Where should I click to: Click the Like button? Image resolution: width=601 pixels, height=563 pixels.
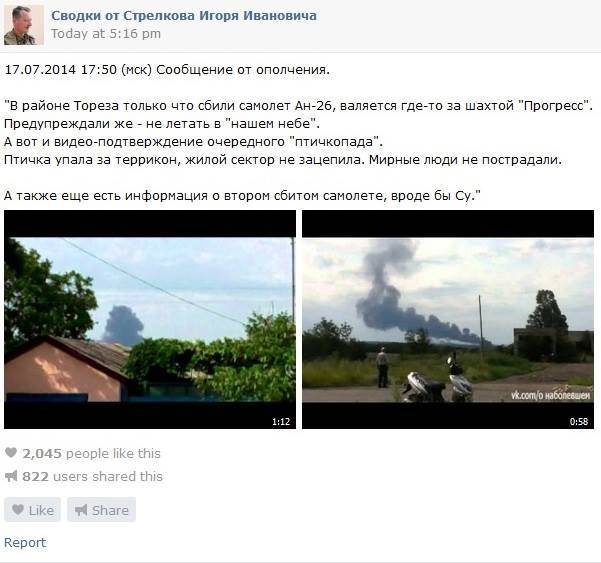coord(33,510)
